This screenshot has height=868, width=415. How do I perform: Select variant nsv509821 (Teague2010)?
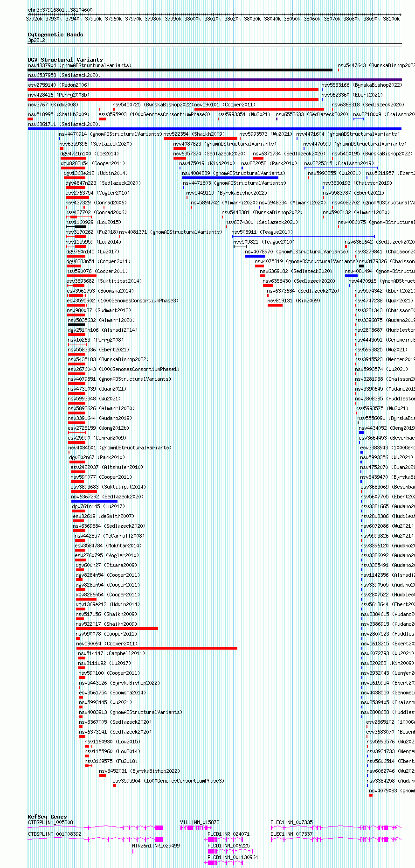click(x=264, y=242)
